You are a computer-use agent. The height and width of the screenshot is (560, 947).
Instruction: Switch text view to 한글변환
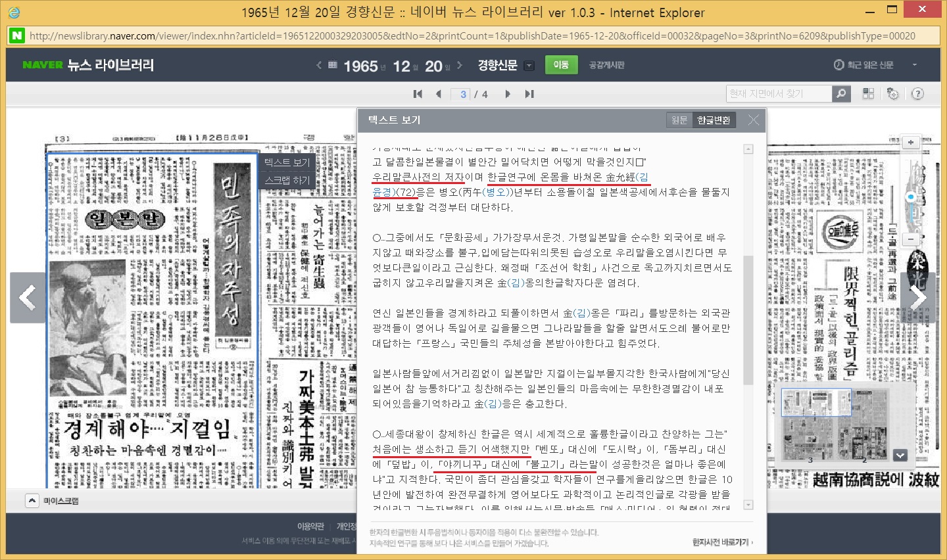[x=714, y=120]
